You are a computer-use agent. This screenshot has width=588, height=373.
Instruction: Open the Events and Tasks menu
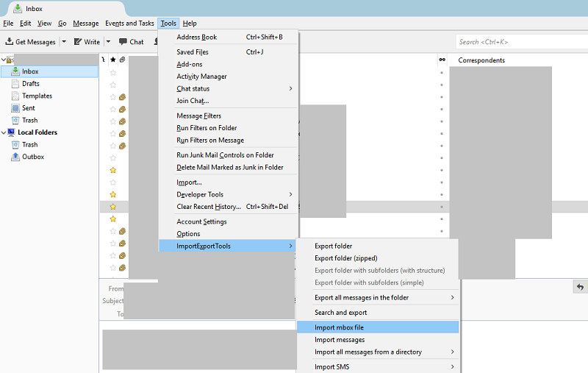[x=129, y=24]
